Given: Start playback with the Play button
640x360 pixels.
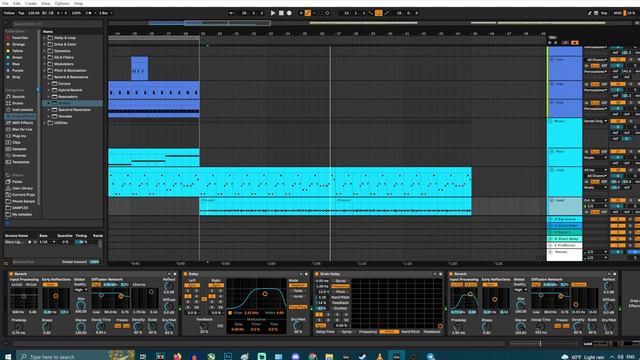Looking at the screenshot, I should 273,13.
